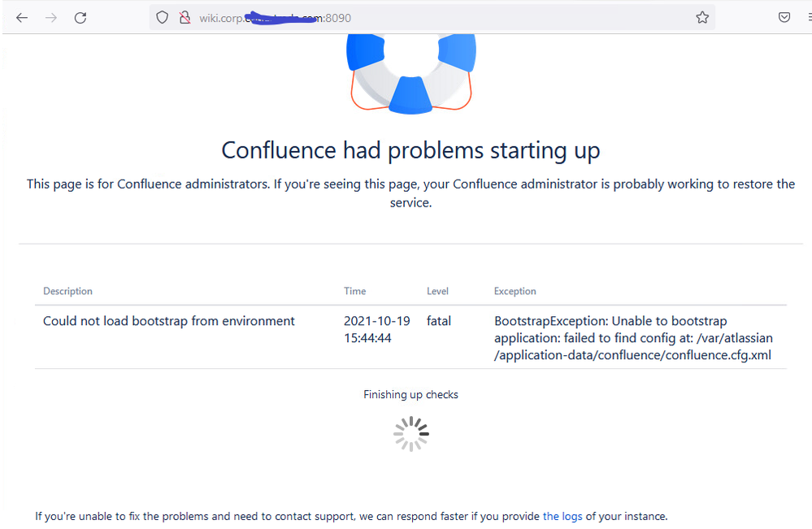This screenshot has height=529, width=812.
Task: Click the back navigation arrow
Action: coord(22,16)
